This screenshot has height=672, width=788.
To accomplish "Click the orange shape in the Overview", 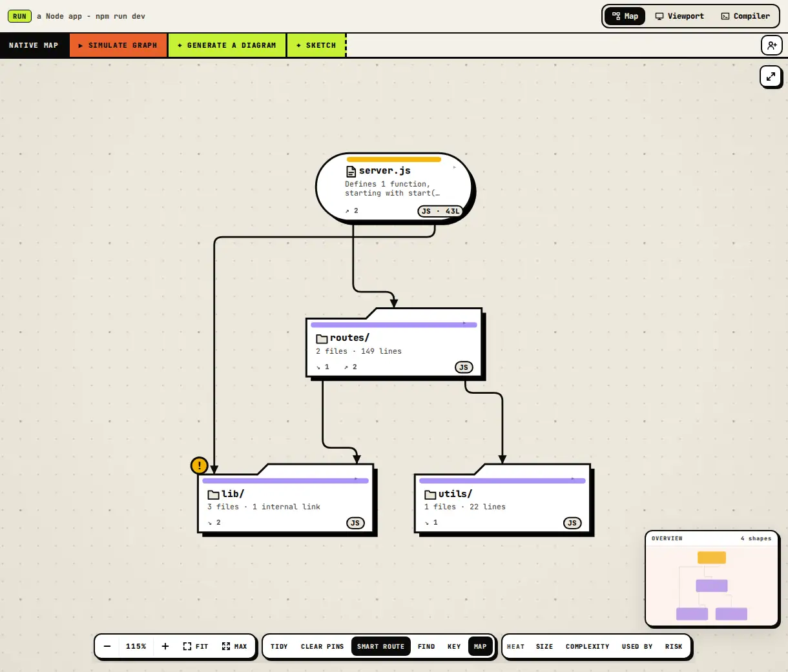I will (x=712, y=558).
